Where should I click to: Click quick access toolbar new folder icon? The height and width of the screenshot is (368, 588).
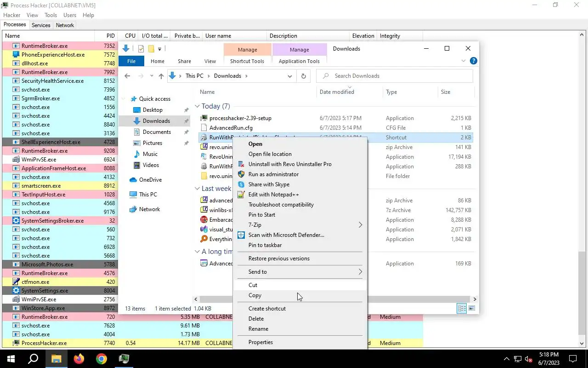(151, 49)
